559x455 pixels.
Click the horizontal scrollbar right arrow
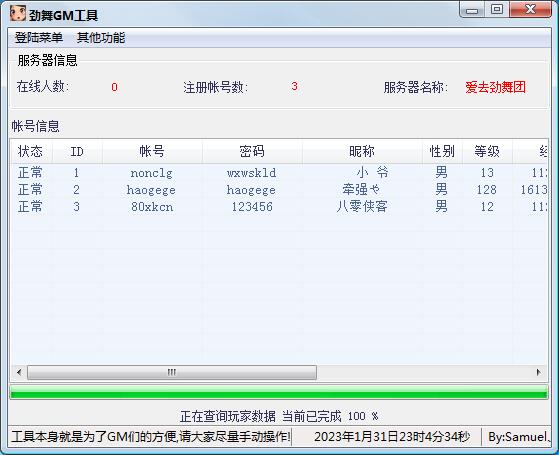[x=539, y=372]
